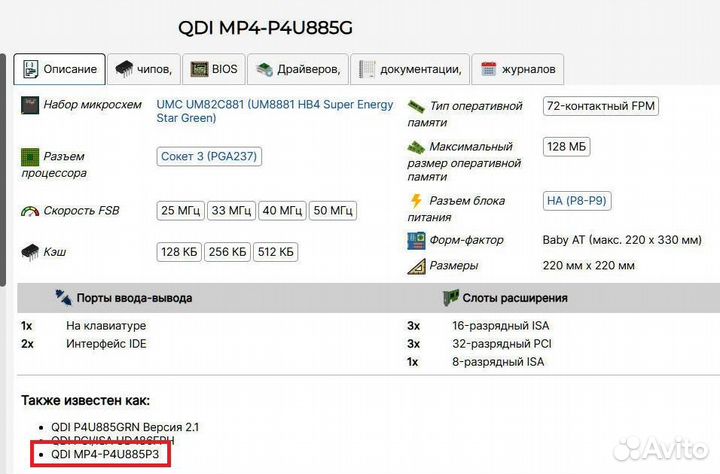The height and width of the screenshot is (474, 720).
Task: Open the Драйверов tab
Action: pyautogui.click(x=298, y=69)
